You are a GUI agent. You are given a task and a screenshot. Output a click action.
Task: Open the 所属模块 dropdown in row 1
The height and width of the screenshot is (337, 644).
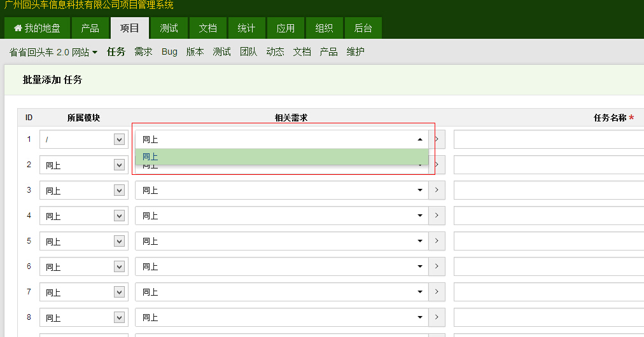84,139
